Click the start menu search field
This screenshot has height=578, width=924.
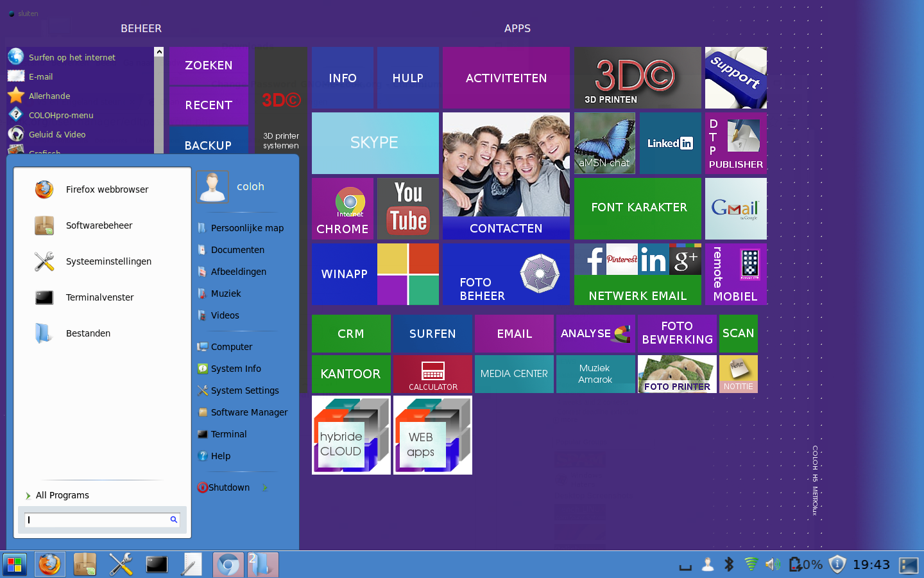(x=103, y=520)
